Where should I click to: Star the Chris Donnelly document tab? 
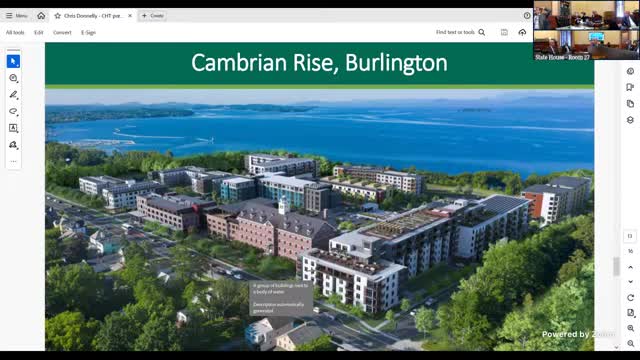coord(58,16)
